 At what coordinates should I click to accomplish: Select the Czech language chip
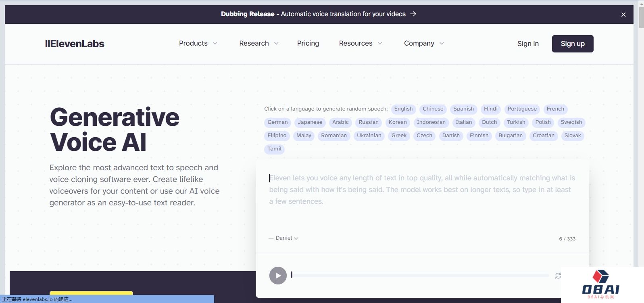[424, 136]
